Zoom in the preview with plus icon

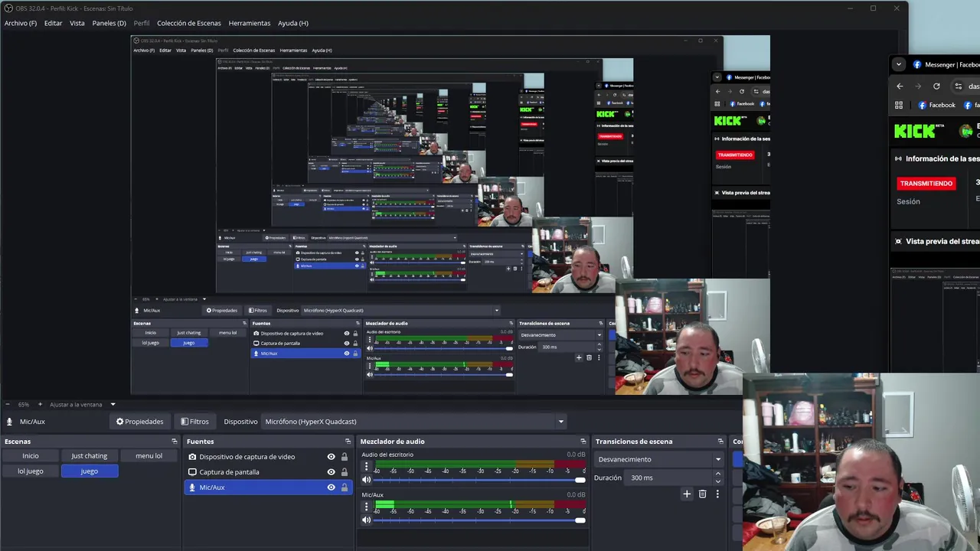[40, 404]
